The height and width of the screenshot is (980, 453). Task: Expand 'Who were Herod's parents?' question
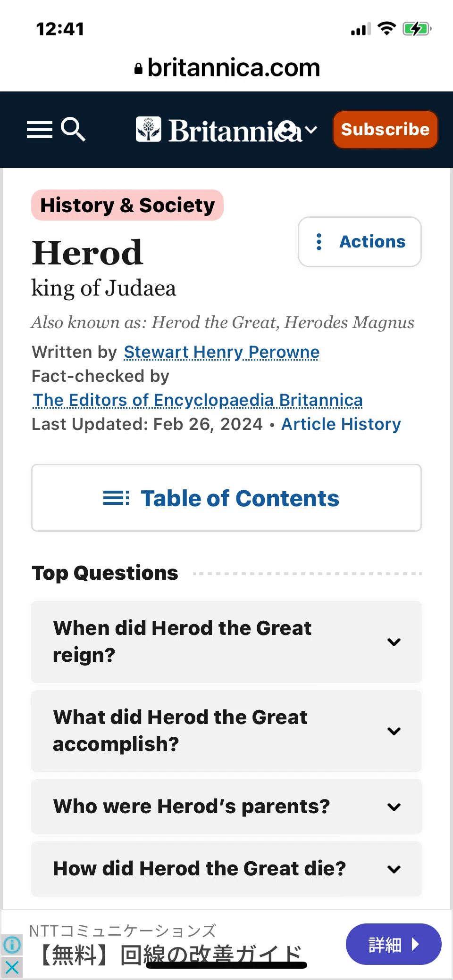(x=226, y=807)
